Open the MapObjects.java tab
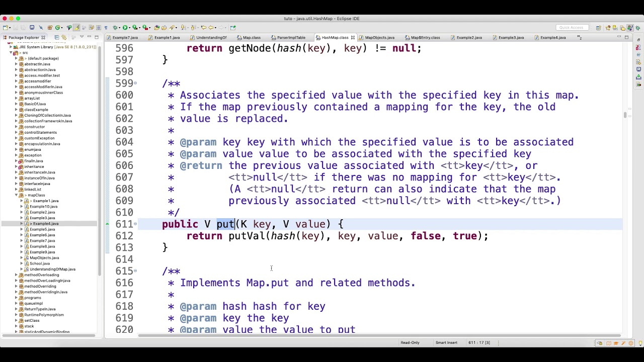 [x=379, y=37]
